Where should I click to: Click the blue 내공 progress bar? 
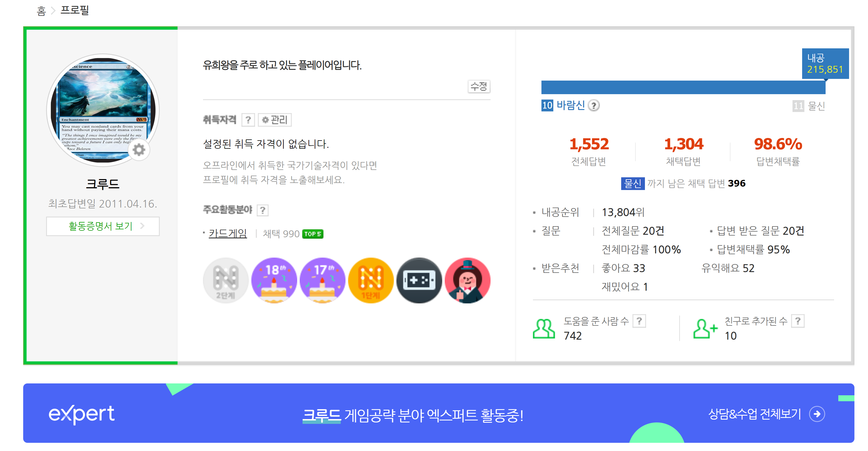pos(683,87)
